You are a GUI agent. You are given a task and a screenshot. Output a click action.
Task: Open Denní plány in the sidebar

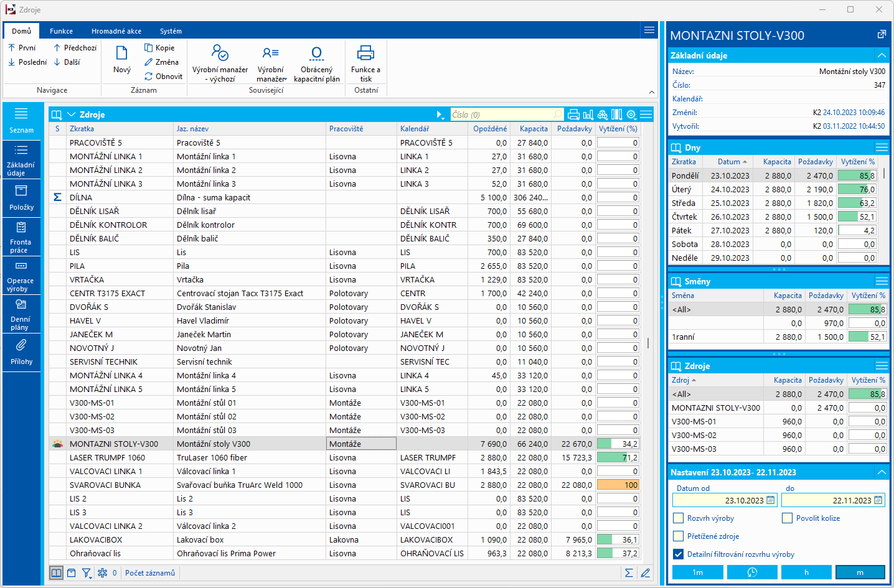point(21,314)
